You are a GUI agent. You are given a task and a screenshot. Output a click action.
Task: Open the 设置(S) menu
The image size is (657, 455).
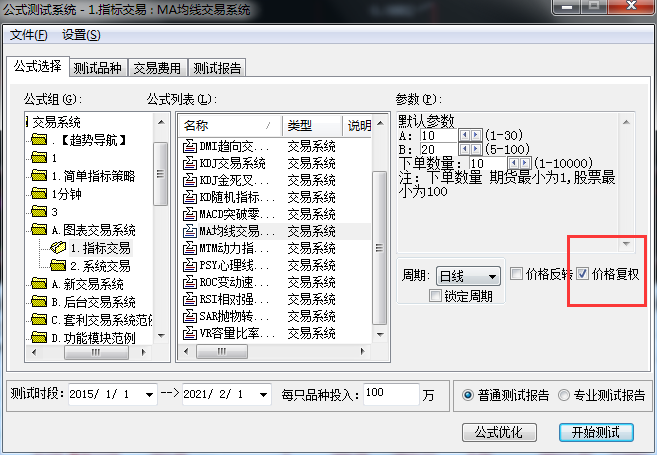[81, 35]
